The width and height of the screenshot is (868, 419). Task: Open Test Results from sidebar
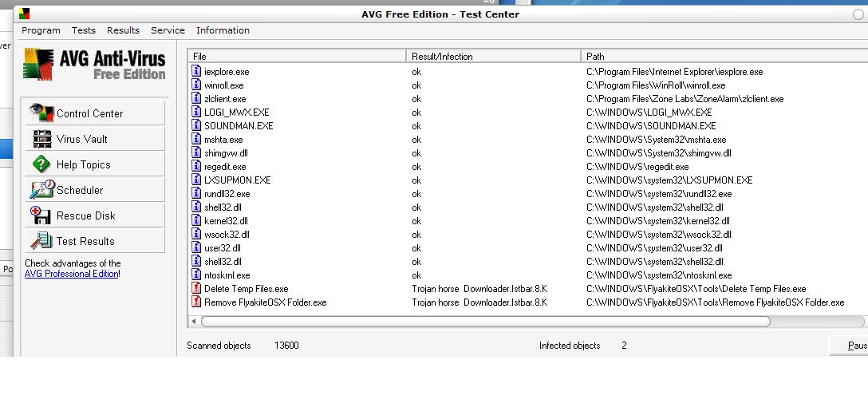click(x=95, y=241)
